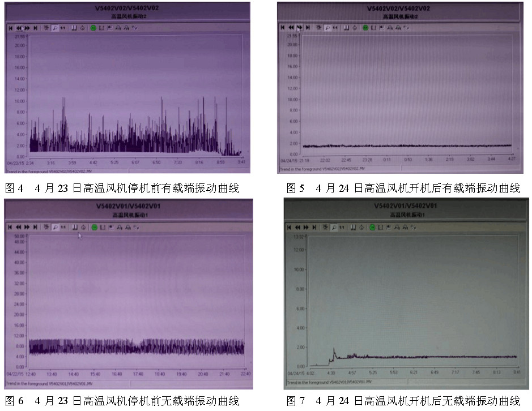532x411 pixels.
Task: Reset to 1:1 view in Figure 6 toolbar
Action: click(63, 227)
